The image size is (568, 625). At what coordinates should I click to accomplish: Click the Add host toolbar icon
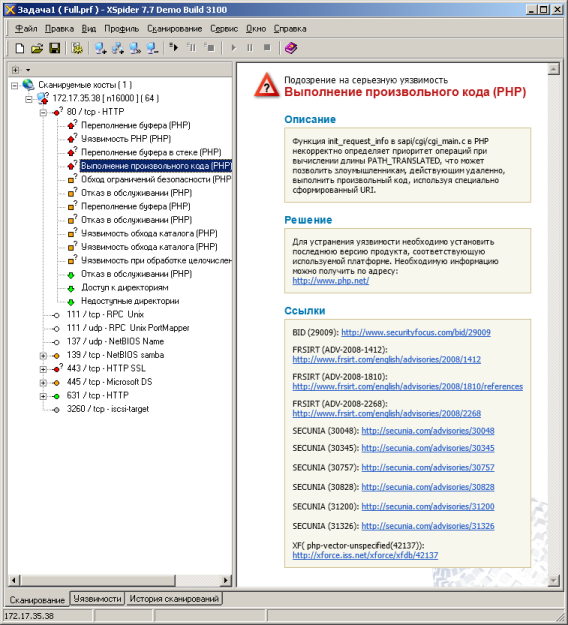(x=100, y=48)
